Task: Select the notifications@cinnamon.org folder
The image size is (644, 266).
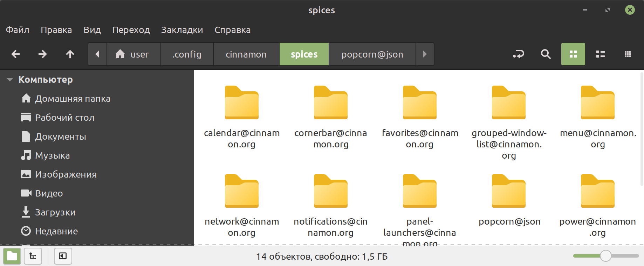Action: point(331,206)
